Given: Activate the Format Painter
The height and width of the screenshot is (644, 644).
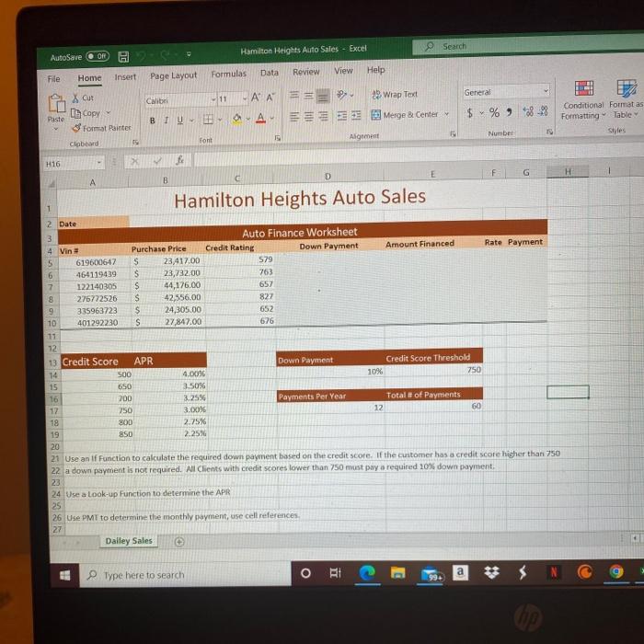Looking at the screenshot, I should click(x=101, y=128).
